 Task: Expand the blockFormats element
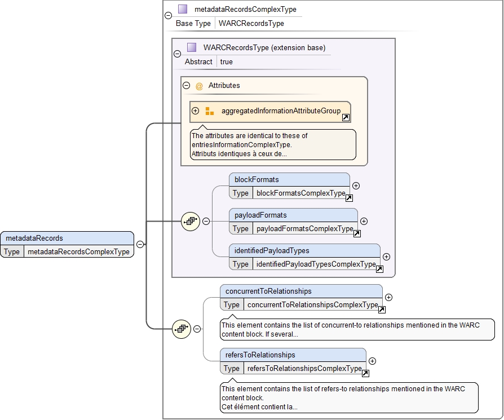(x=356, y=185)
